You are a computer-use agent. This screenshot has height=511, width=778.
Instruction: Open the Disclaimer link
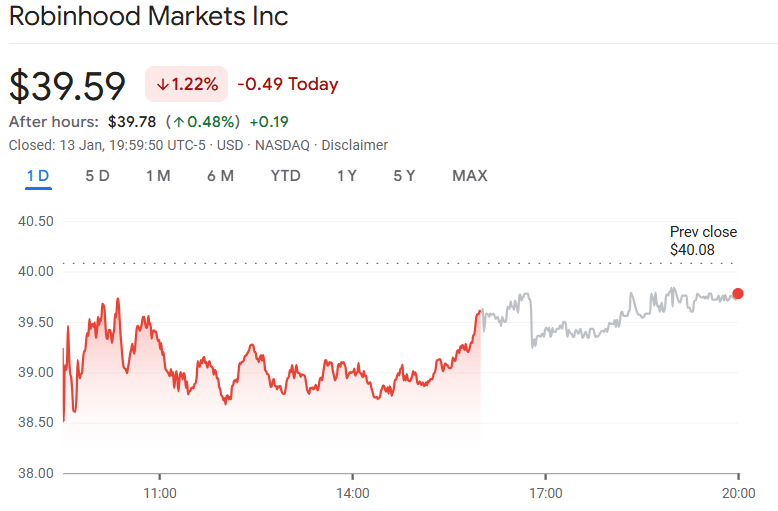click(354, 145)
